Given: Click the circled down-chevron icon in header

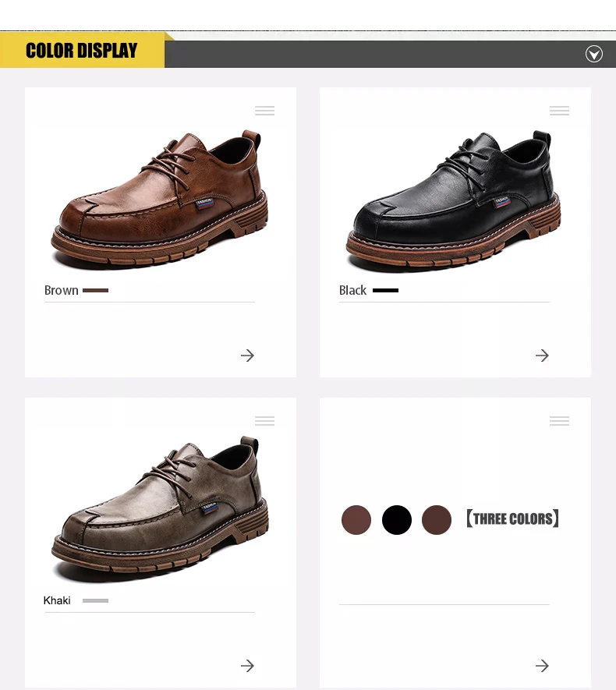Looking at the screenshot, I should (594, 54).
